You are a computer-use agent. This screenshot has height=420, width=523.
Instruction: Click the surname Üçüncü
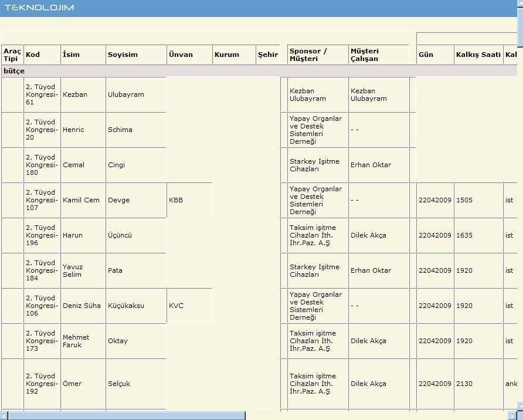click(120, 235)
